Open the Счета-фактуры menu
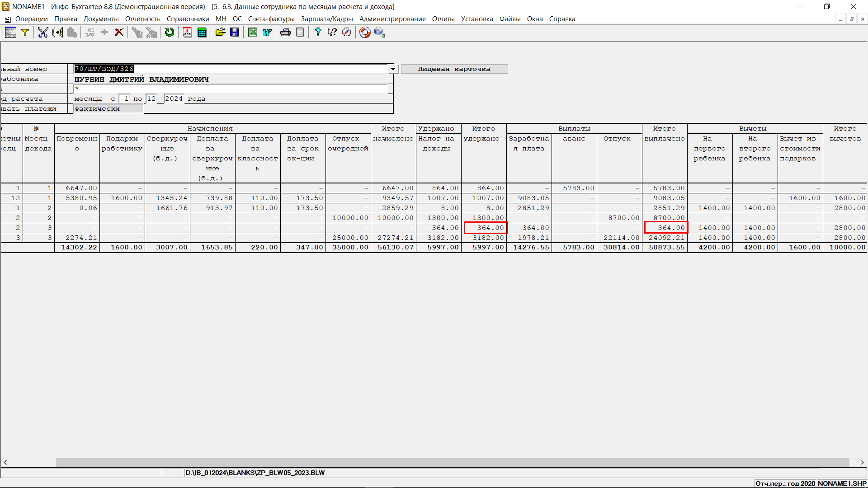 271,19
